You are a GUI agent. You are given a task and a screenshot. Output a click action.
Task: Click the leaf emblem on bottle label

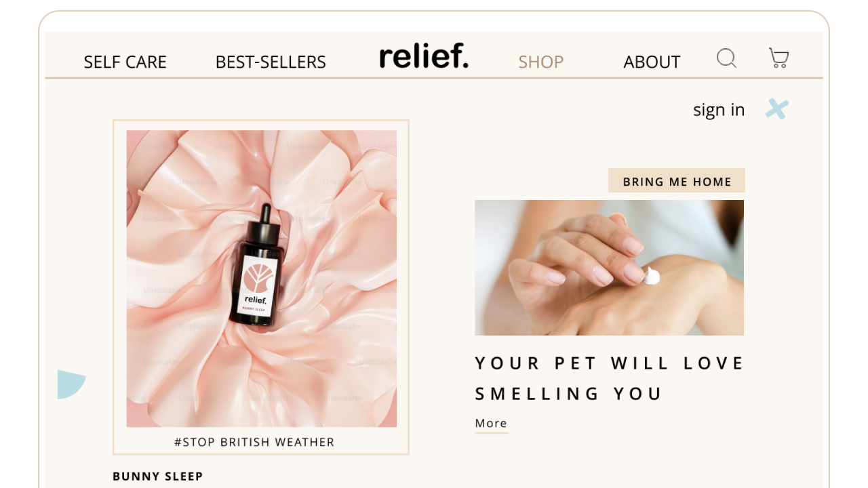[x=258, y=279]
